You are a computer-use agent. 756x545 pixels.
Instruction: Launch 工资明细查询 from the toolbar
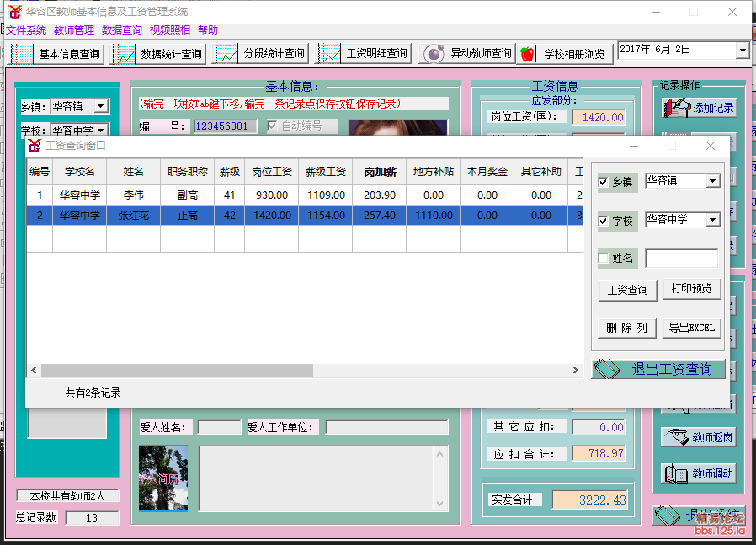[x=365, y=54]
